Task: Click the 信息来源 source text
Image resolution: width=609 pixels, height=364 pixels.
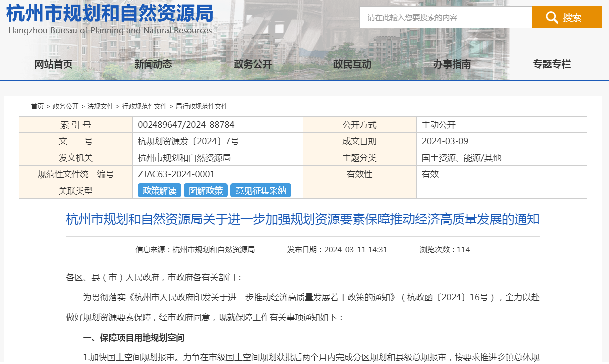Action: tap(195, 250)
